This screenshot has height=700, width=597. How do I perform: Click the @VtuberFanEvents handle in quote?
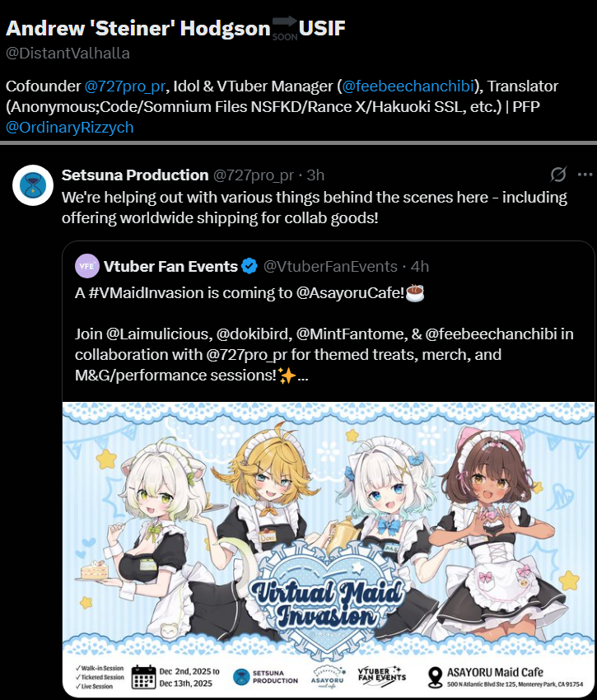click(x=330, y=267)
